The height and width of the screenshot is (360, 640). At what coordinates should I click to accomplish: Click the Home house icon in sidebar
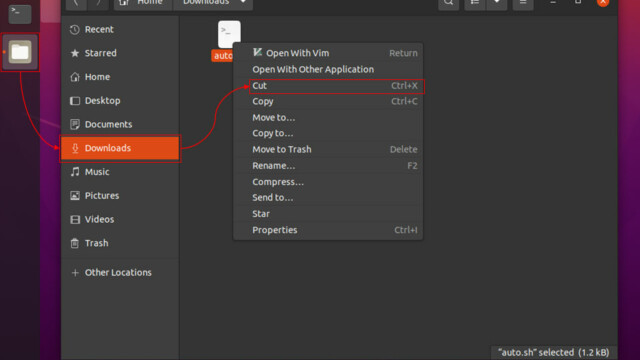[75, 77]
